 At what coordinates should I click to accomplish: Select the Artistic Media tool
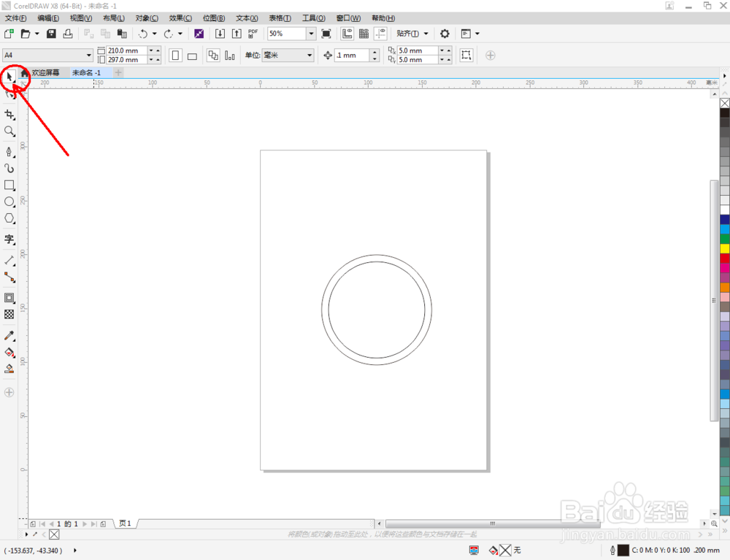tap(9, 169)
